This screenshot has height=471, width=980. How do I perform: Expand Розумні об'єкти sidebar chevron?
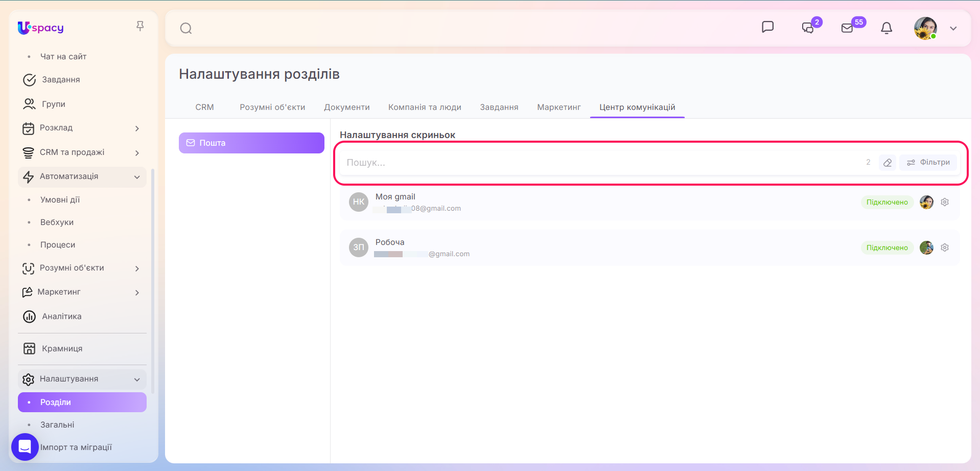(x=137, y=268)
